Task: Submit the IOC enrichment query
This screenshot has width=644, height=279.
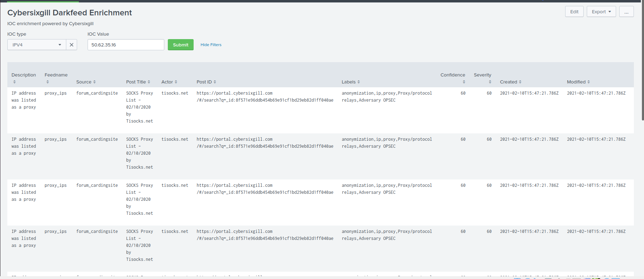Action: tap(180, 45)
